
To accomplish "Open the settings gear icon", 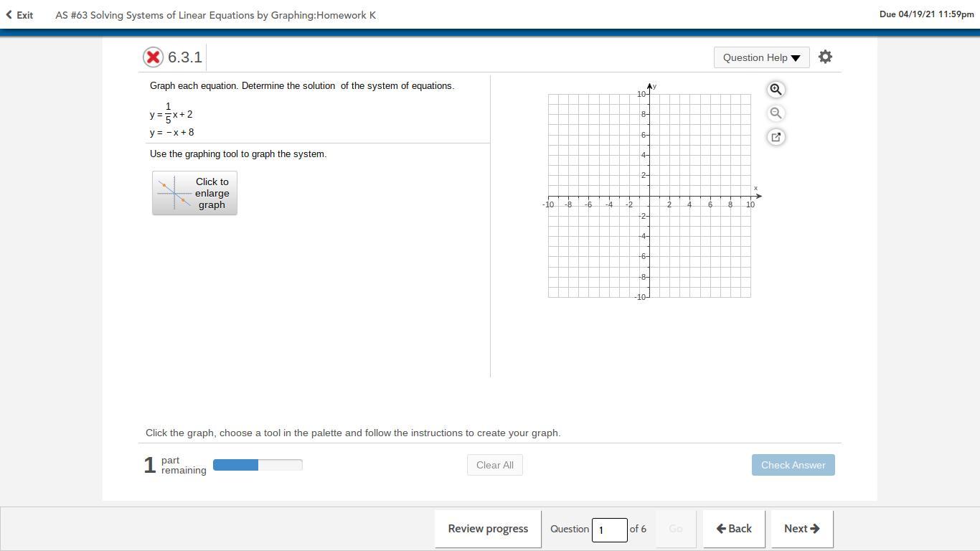I will (825, 57).
